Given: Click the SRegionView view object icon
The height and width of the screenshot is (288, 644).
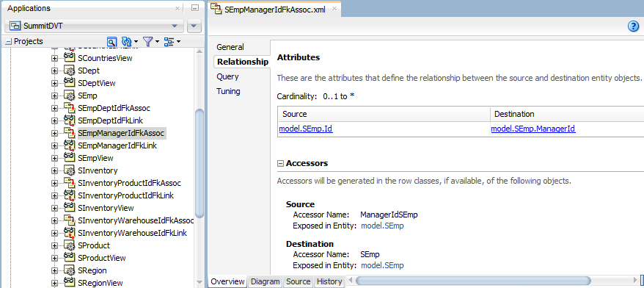Looking at the screenshot, I should tap(69, 283).
